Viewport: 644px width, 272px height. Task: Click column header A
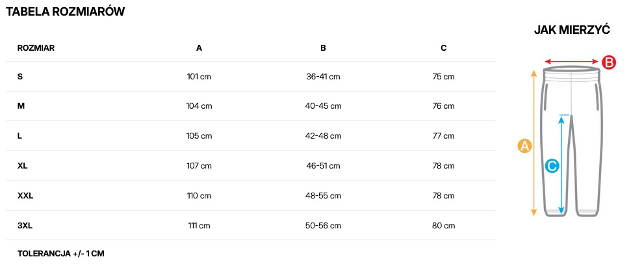point(199,48)
